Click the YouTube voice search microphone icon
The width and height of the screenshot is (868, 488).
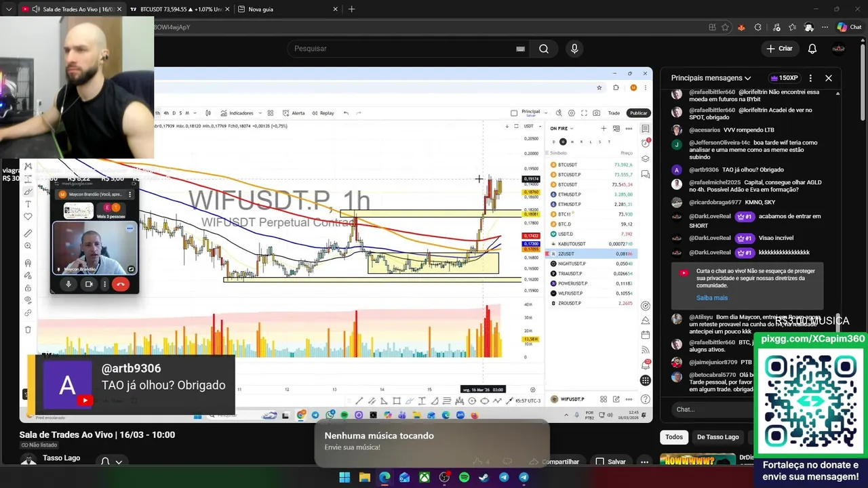click(x=574, y=49)
